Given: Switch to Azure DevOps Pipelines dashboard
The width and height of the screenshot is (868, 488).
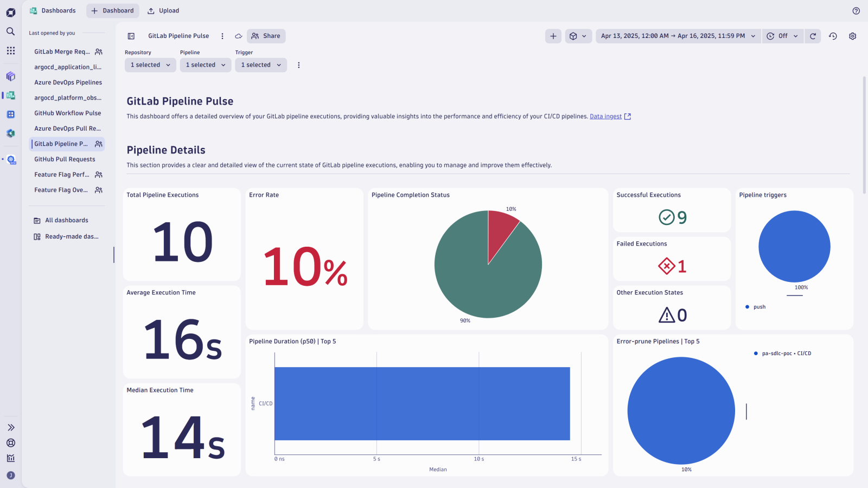Looking at the screenshot, I should point(68,82).
